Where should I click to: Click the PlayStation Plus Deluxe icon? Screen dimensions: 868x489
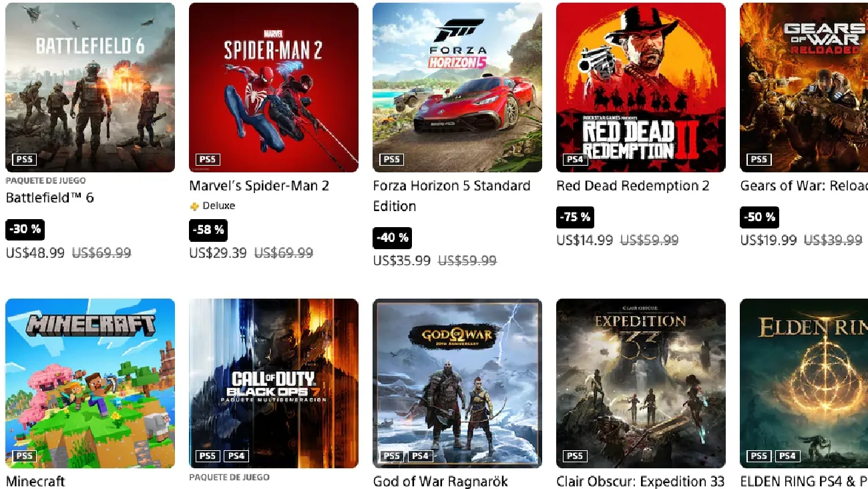(x=195, y=206)
